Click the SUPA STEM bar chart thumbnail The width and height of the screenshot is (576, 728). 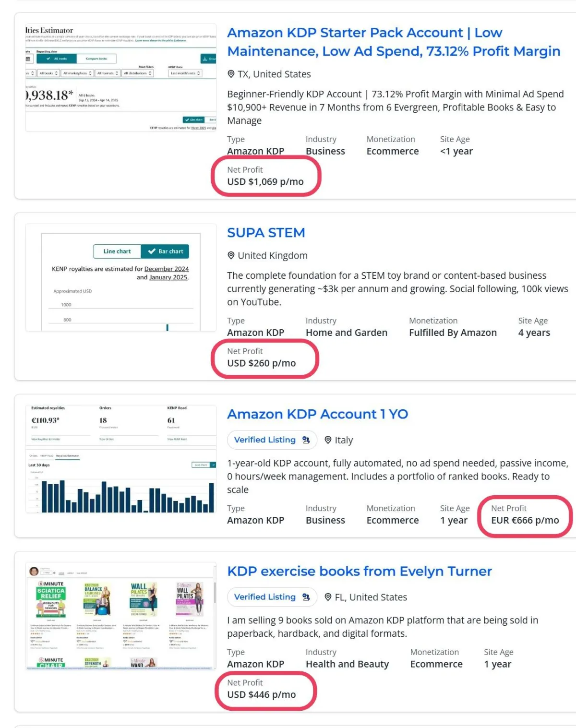pos(121,277)
